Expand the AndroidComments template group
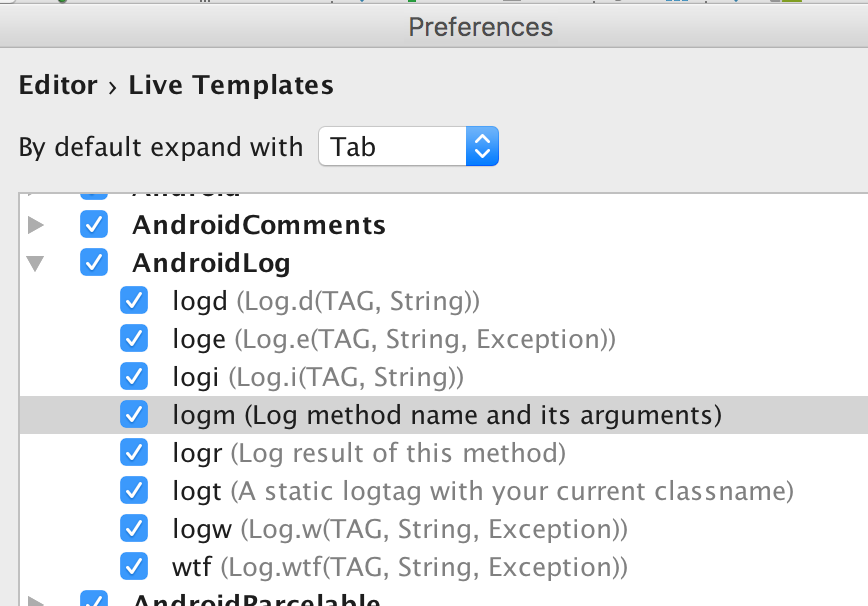Image resolution: width=868 pixels, height=606 pixels. point(35,224)
